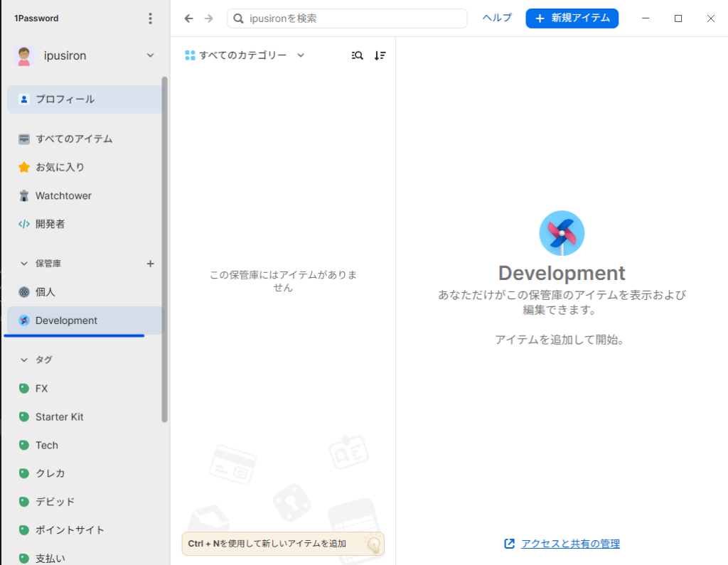Screen dimensions: 728x565
Task: Add a new vault with plus icon
Action: tap(150, 264)
